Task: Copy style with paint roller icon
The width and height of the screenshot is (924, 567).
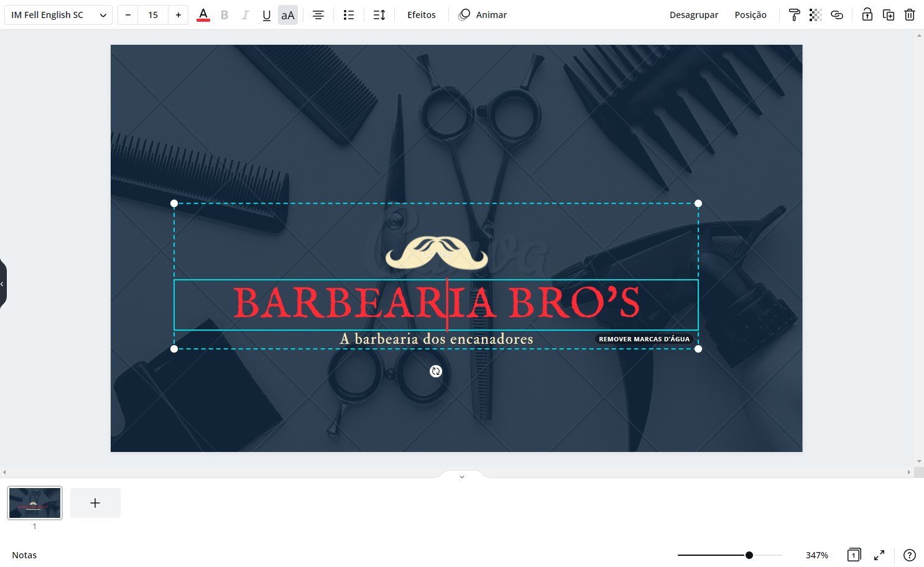Action: (x=795, y=15)
